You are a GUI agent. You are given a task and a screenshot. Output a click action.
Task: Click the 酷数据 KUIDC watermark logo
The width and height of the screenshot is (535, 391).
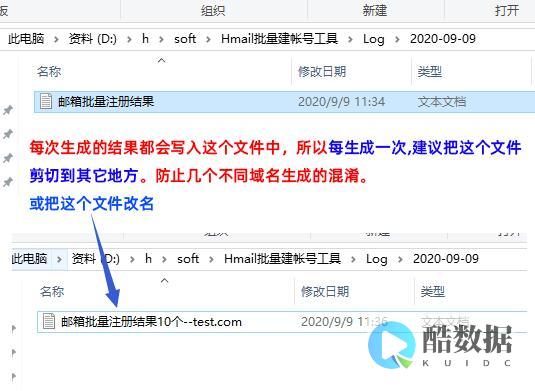(440, 345)
